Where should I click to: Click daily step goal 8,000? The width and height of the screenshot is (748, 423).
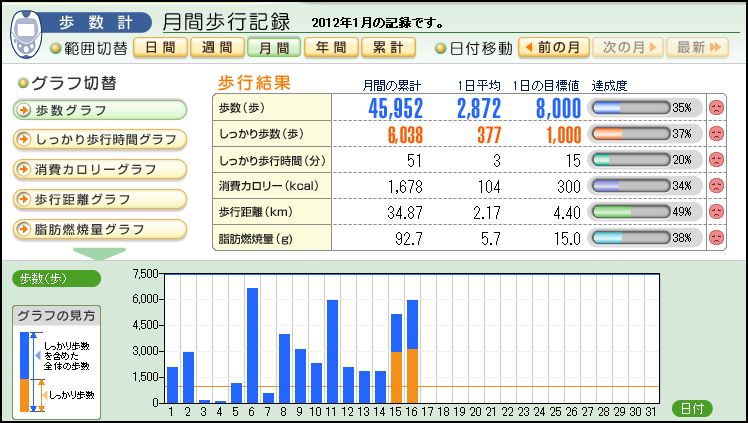click(x=559, y=109)
